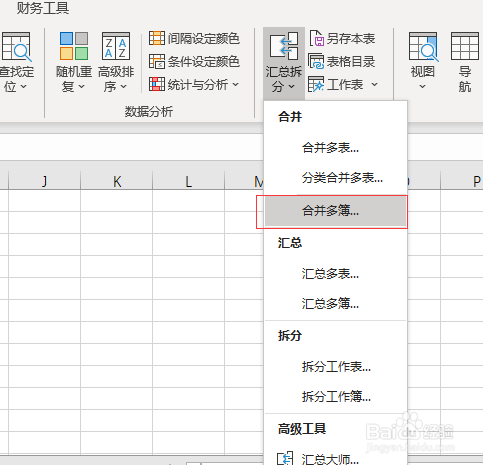Click the 表格目录 icon
Screen dimensions: 483x465
click(316, 61)
